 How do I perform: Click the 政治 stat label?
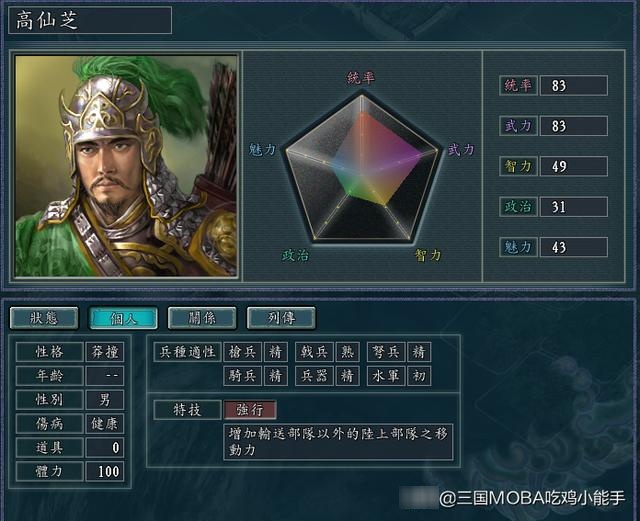point(518,207)
